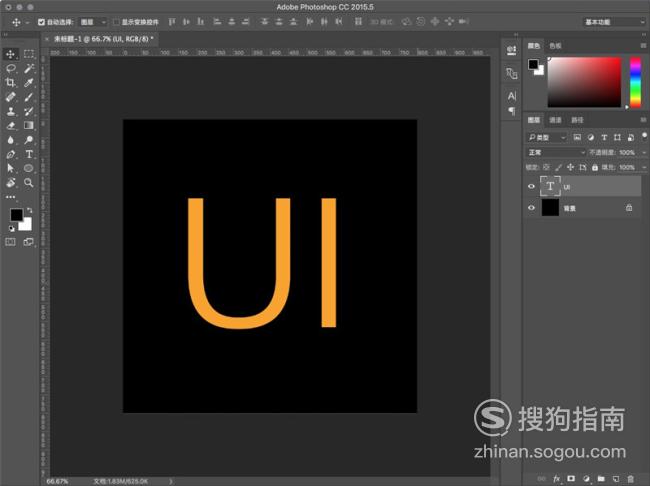Click the toolbox background color swatch
Image resolution: width=650 pixels, height=486 pixels.
coord(26,225)
